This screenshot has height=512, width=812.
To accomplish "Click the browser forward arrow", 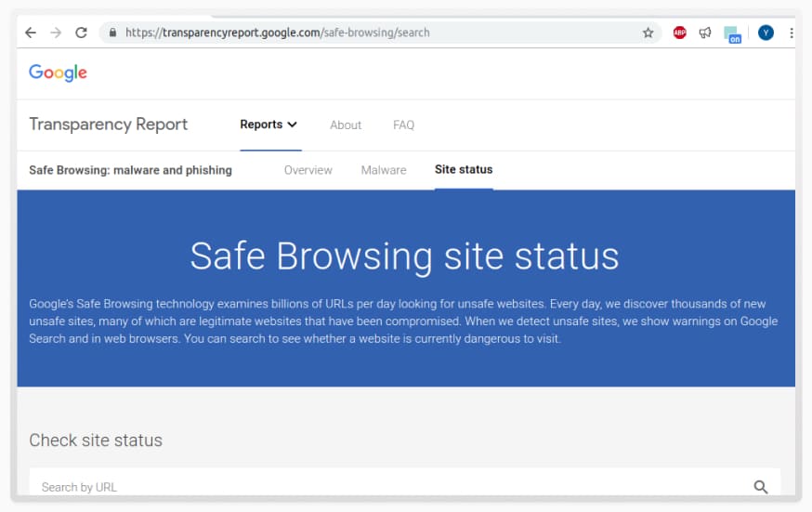I will (x=56, y=33).
